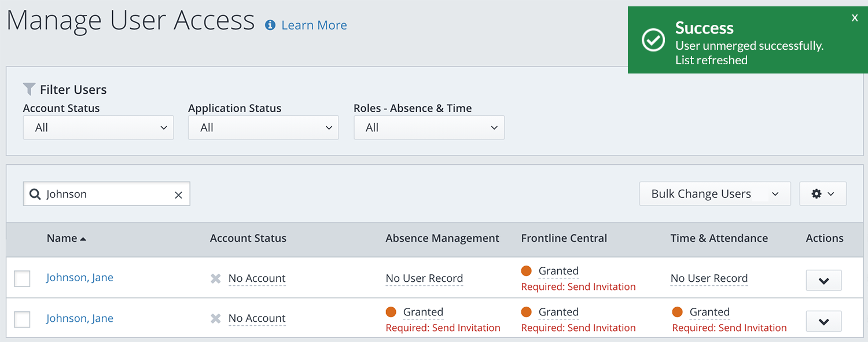Click the success checkmark icon
Viewport: 868px width, 342px height.
point(653,40)
